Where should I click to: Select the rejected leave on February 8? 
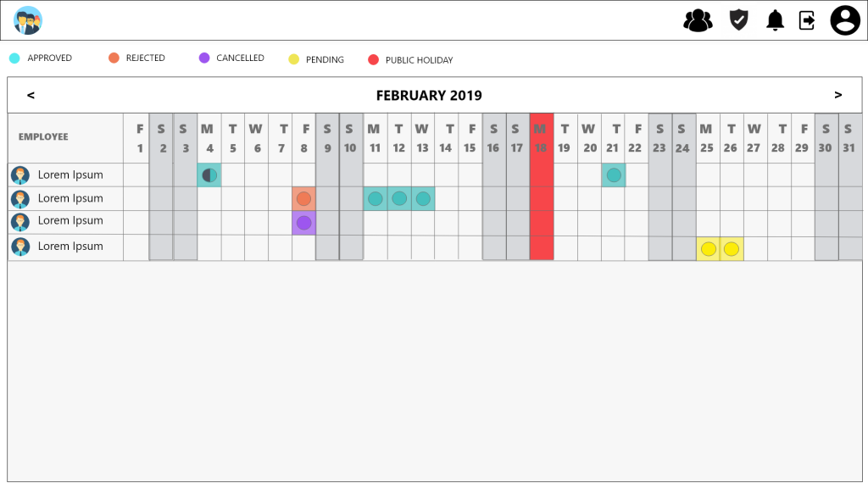pyautogui.click(x=303, y=198)
